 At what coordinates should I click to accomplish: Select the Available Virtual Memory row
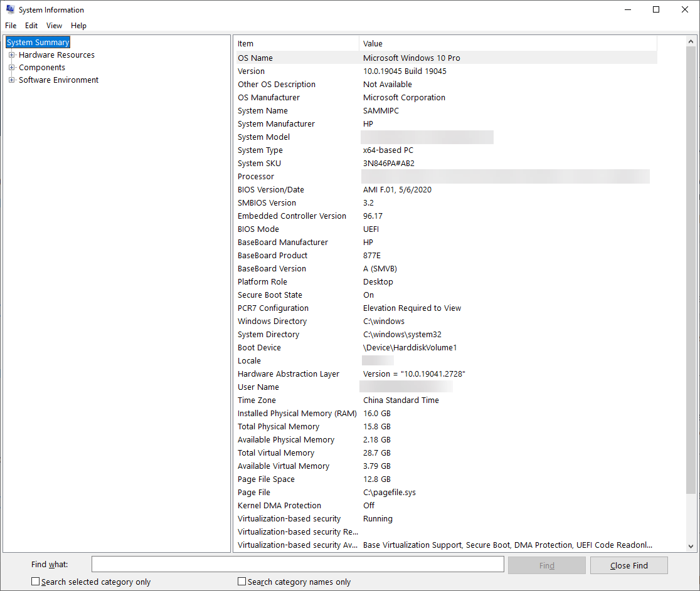pos(447,466)
